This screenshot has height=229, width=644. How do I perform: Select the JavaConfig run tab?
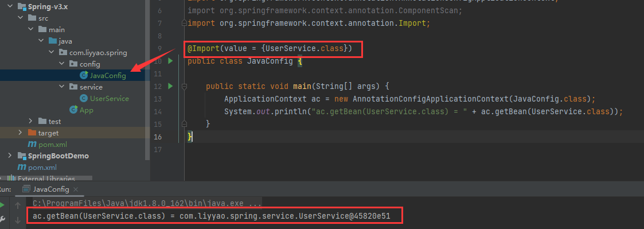coord(50,189)
